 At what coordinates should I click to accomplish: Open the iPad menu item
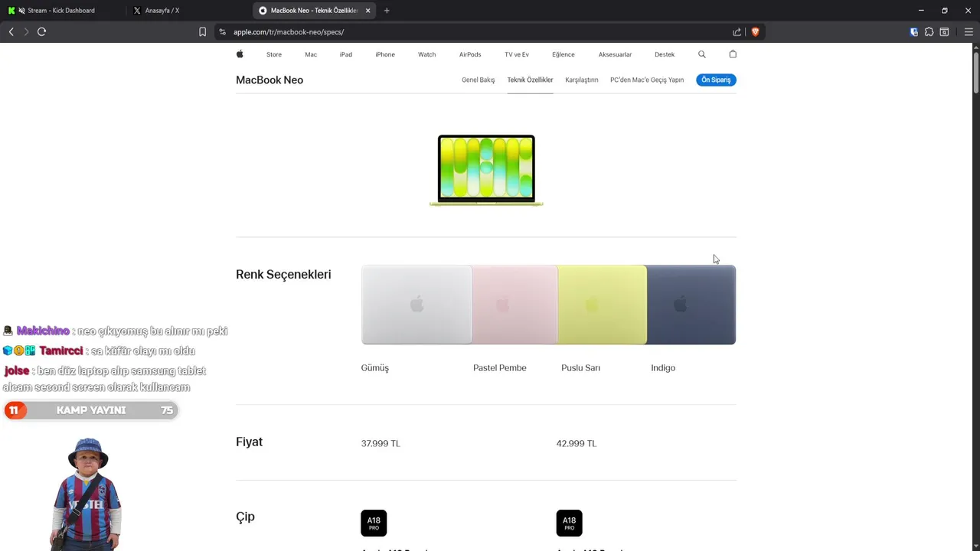346,54
